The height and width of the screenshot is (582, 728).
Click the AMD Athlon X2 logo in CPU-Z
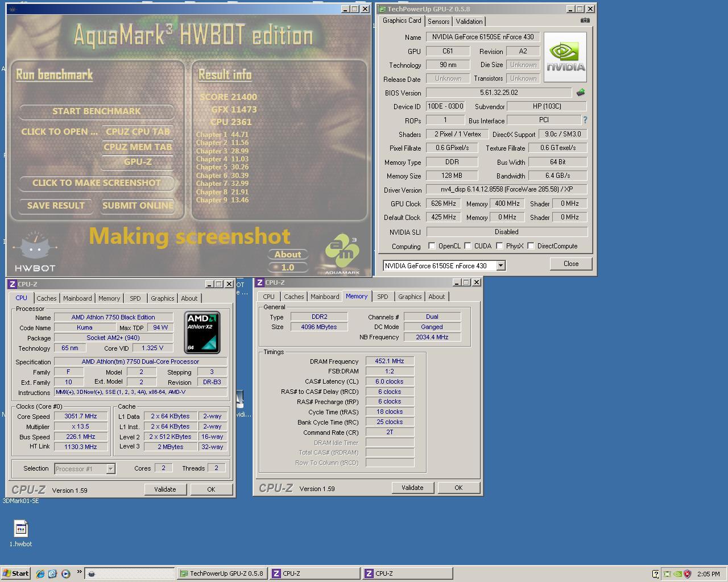click(x=202, y=332)
